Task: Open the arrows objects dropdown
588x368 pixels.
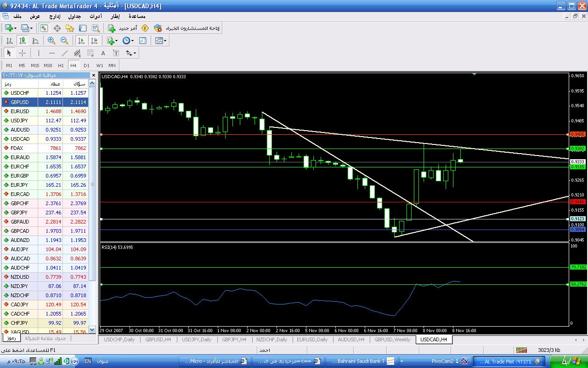Action: [x=131, y=53]
